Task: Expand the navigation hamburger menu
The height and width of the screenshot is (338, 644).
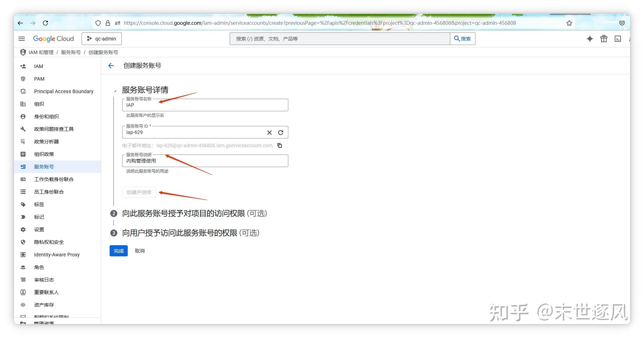Action: 22,39
